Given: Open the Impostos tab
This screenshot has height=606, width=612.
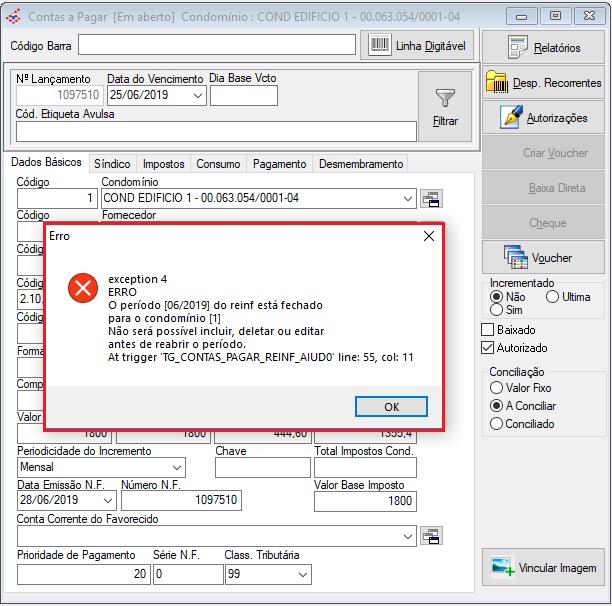Looking at the screenshot, I should tap(164, 164).
